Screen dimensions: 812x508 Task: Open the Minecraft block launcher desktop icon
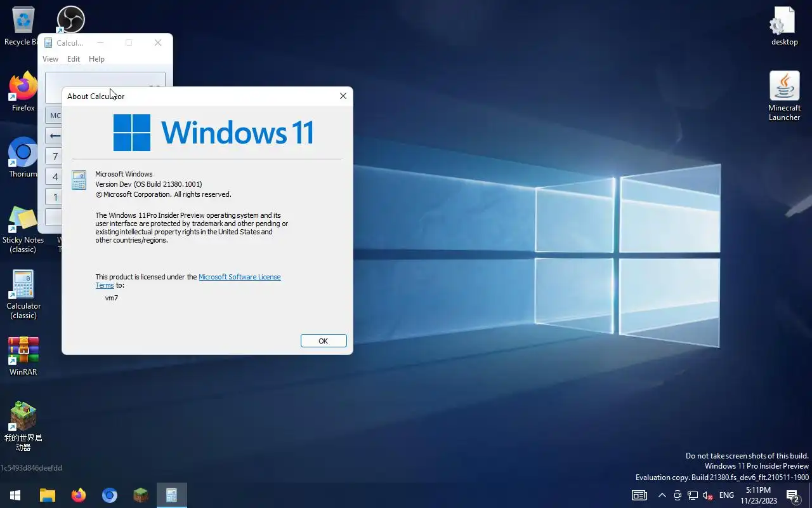[23, 426]
